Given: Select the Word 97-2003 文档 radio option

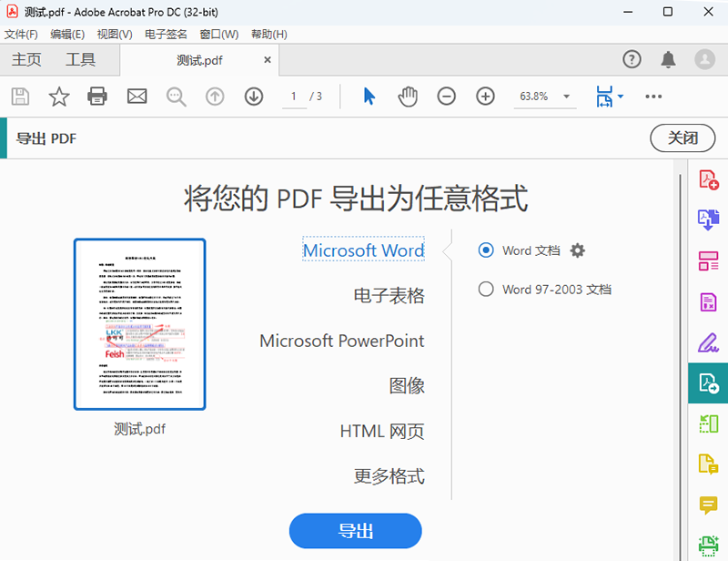Looking at the screenshot, I should 486,289.
